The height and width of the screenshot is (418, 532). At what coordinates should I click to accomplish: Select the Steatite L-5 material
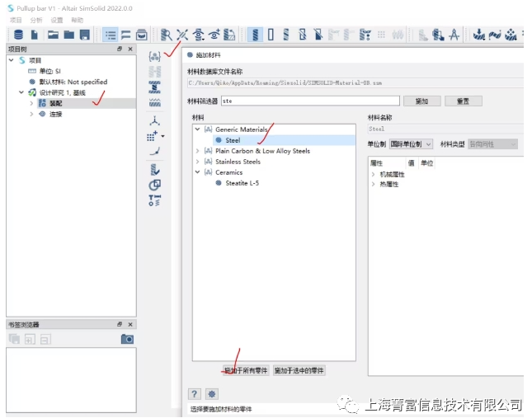click(x=242, y=183)
